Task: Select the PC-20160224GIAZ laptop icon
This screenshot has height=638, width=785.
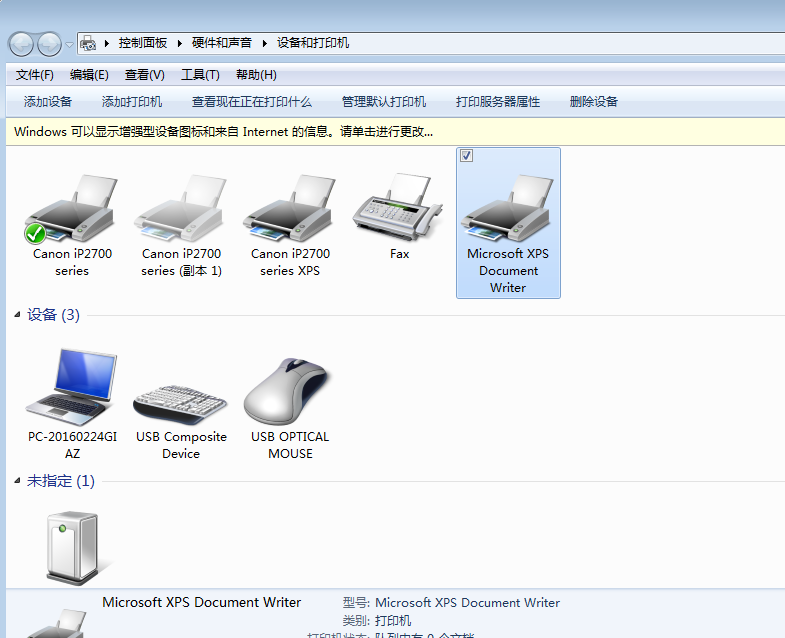Action: click(x=72, y=387)
